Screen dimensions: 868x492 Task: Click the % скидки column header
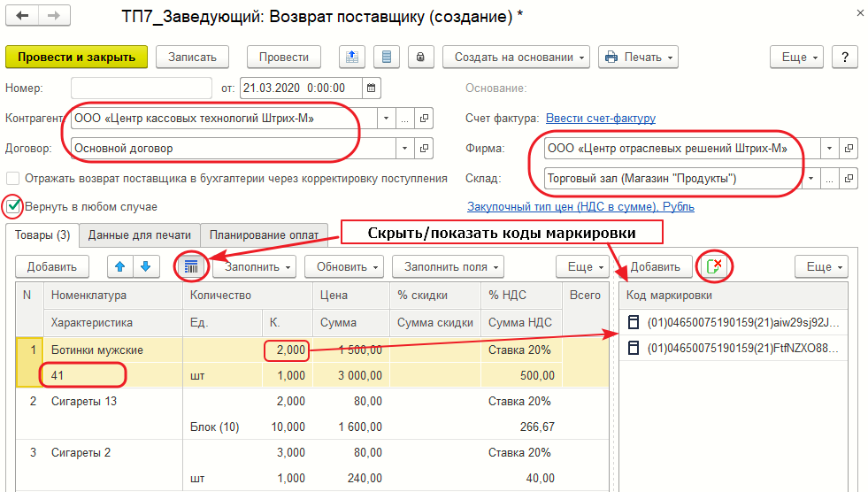[x=435, y=295]
